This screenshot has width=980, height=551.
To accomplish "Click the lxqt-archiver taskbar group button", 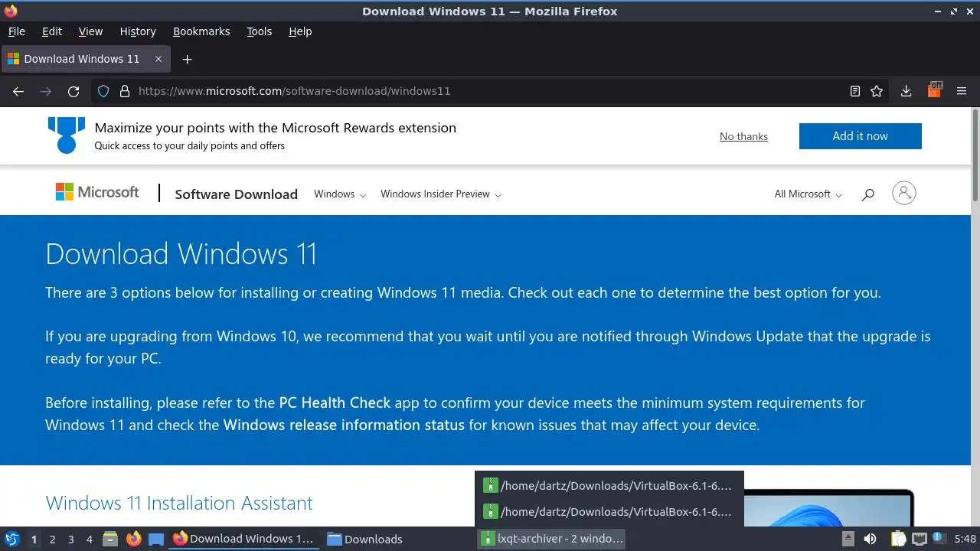I will (552, 539).
